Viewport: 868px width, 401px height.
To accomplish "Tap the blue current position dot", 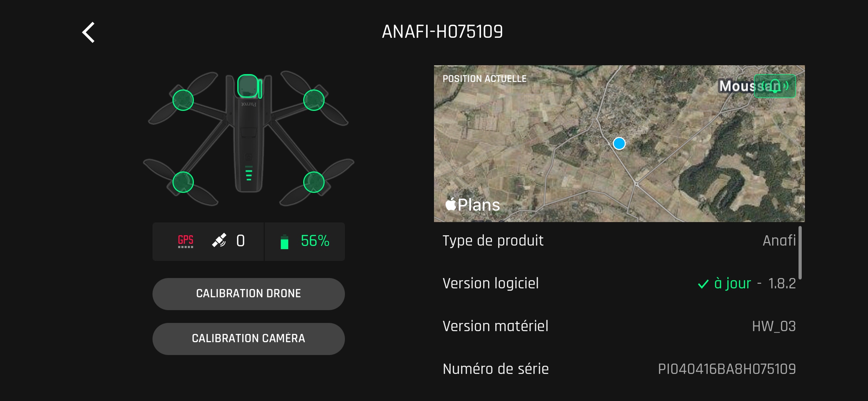I will [x=619, y=144].
